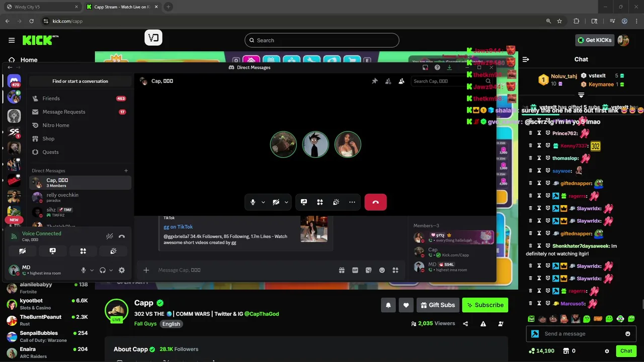The width and height of the screenshot is (644, 362).
Task: Turn on camera in call controls
Action: point(276,202)
